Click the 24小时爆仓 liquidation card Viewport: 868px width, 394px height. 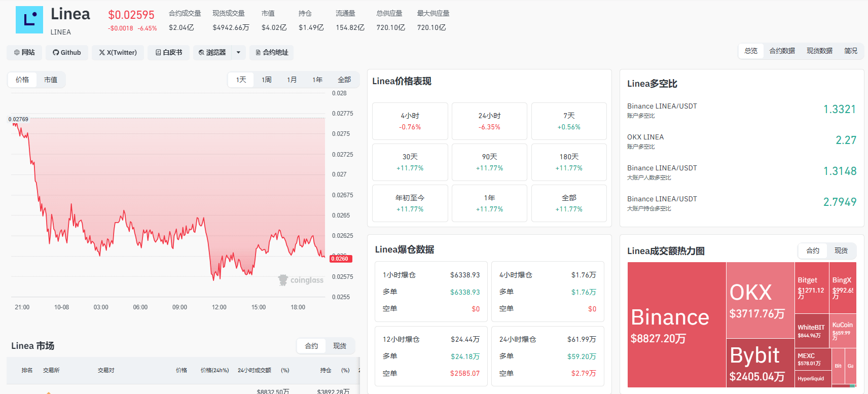click(x=548, y=356)
